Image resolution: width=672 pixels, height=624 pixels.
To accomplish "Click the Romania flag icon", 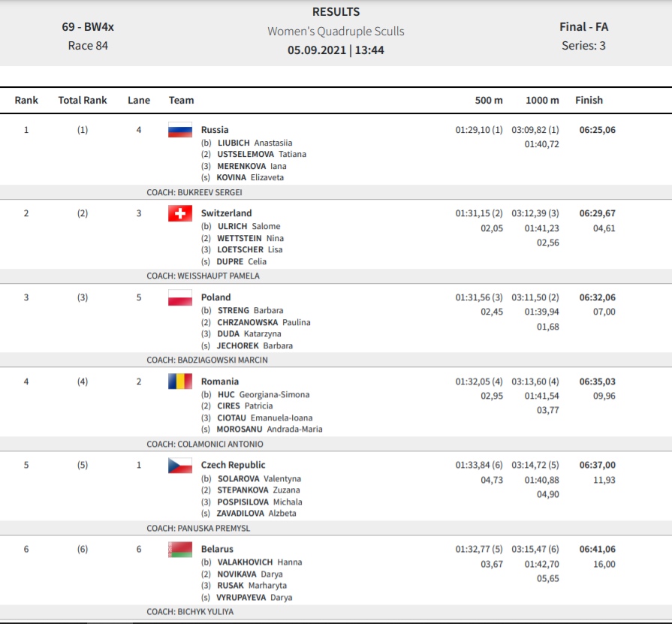I will pos(180,381).
